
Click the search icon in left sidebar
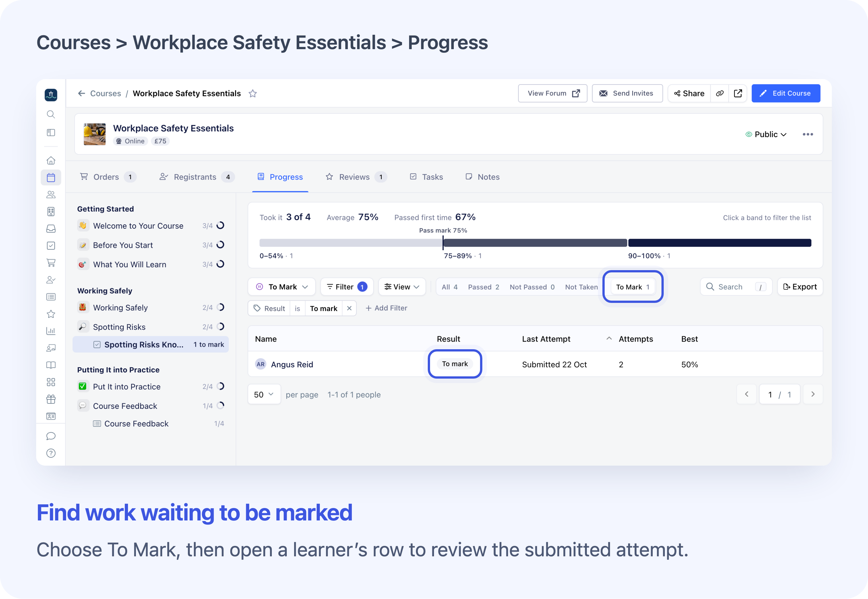click(x=51, y=114)
